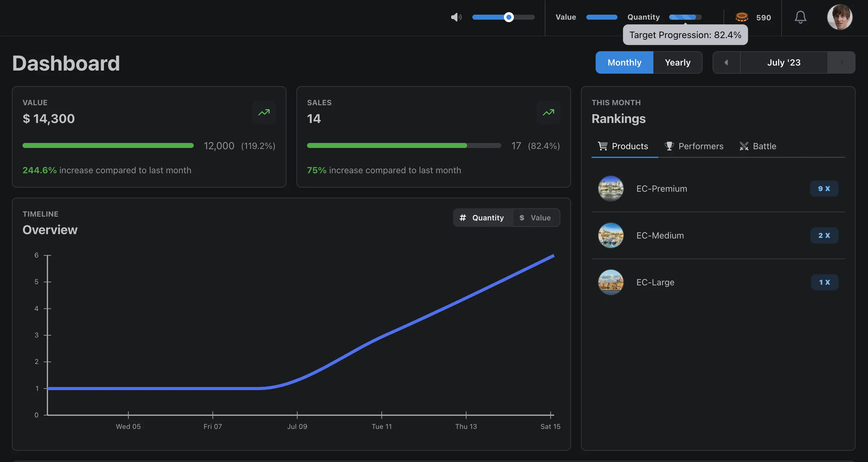Click the 590 coin balance
The image size is (868, 462).
pos(763,17)
